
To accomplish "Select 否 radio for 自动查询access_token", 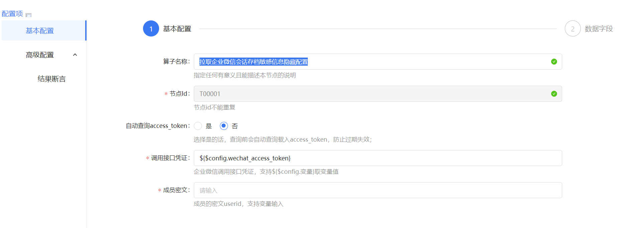I will (x=224, y=126).
